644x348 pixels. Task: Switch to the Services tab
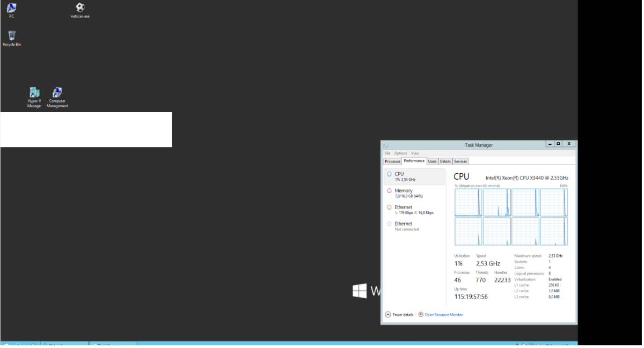pos(460,161)
